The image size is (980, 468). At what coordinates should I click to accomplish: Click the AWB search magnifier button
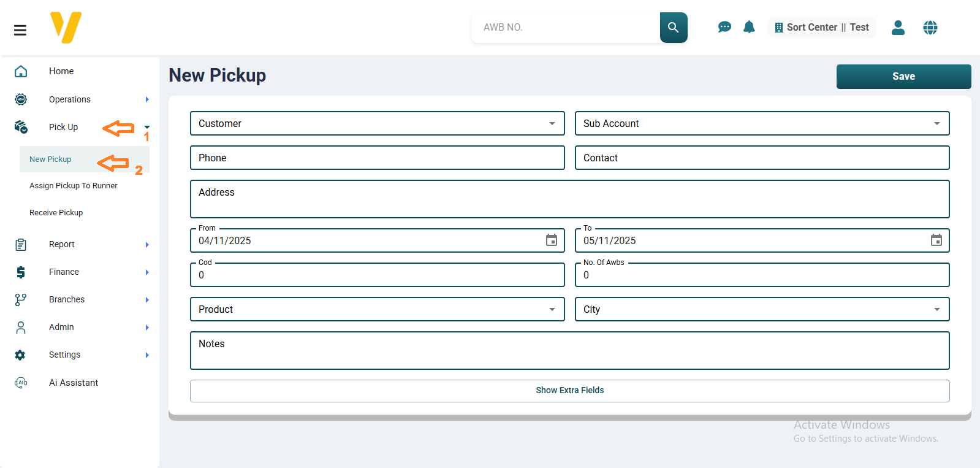pyautogui.click(x=674, y=28)
